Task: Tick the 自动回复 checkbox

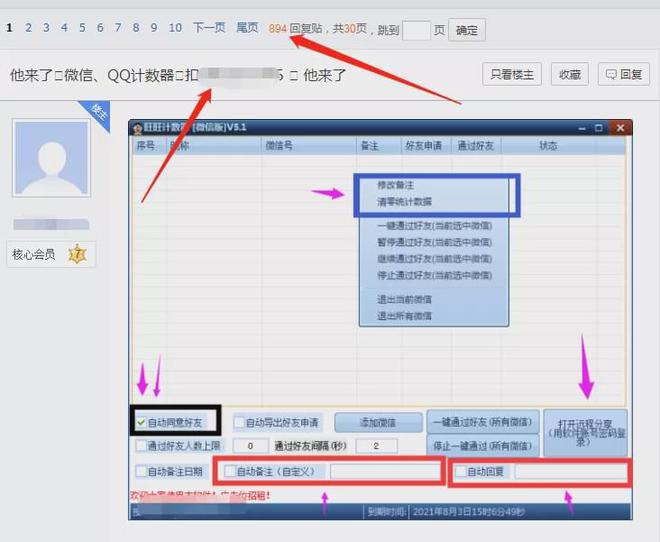Action: [x=460, y=471]
